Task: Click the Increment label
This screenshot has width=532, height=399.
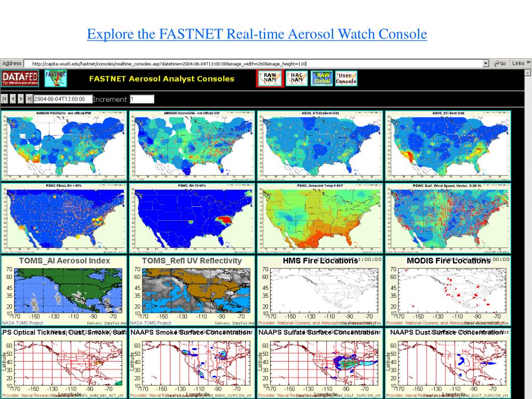Action: point(110,99)
